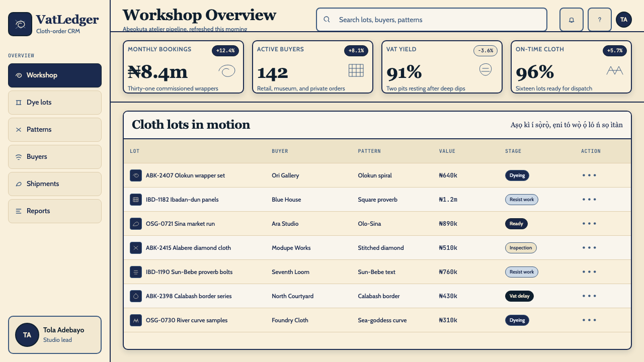Click the calabash icon beside ABK-2398 lot

[136, 296]
